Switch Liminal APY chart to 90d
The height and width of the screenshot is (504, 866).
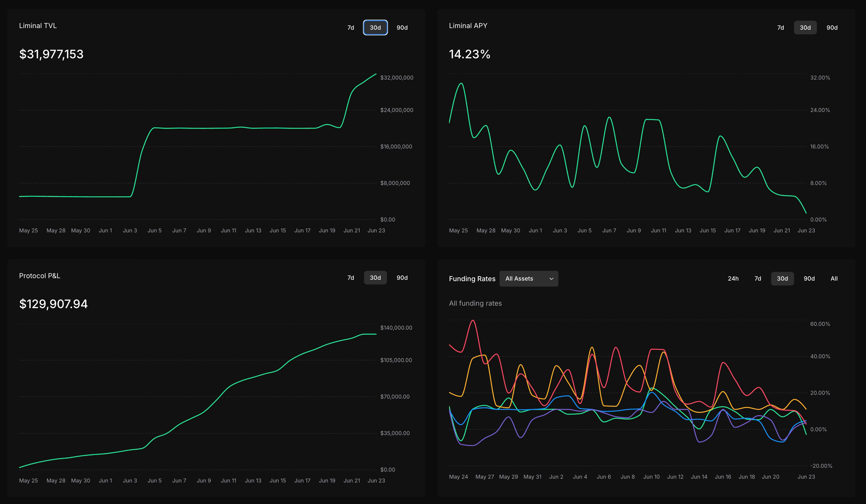tap(832, 28)
